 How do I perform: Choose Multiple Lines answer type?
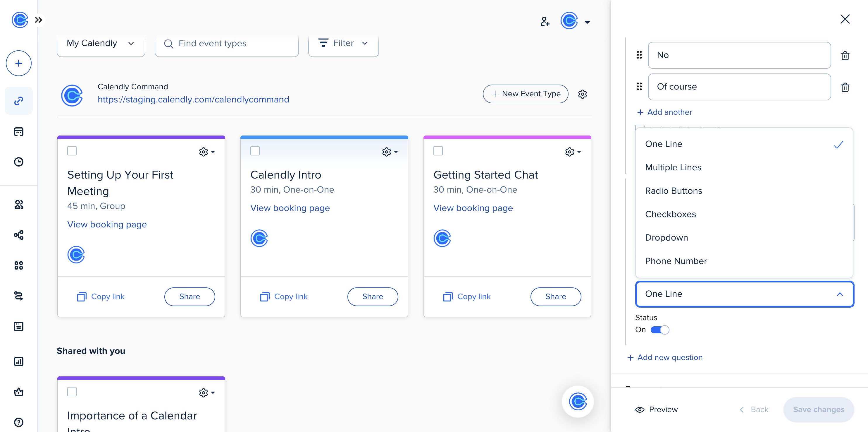(x=744, y=167)
